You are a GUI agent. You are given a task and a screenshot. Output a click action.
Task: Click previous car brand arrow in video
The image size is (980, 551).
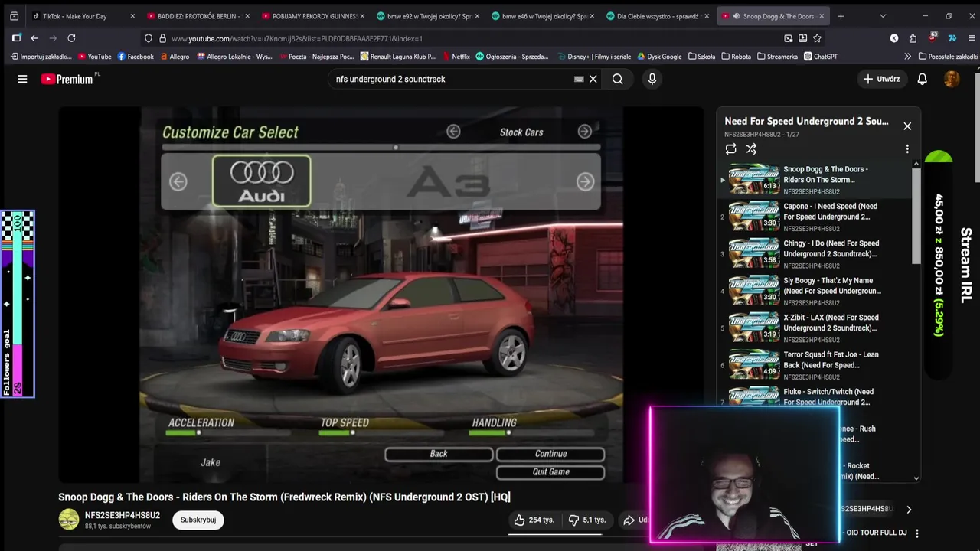point(178,181)
